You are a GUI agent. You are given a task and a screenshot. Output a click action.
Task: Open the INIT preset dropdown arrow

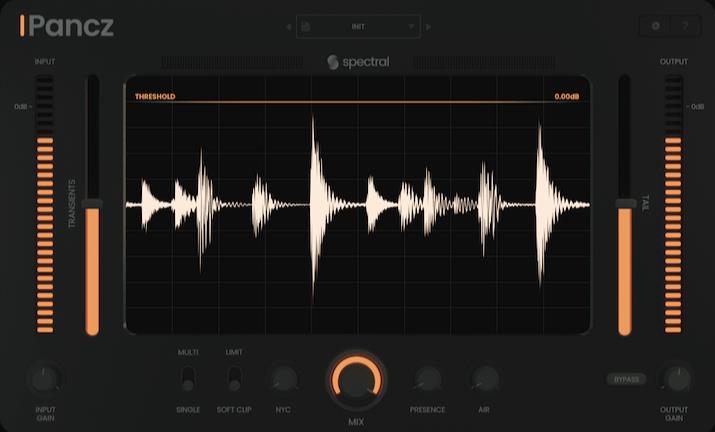(x=411, y=26)
